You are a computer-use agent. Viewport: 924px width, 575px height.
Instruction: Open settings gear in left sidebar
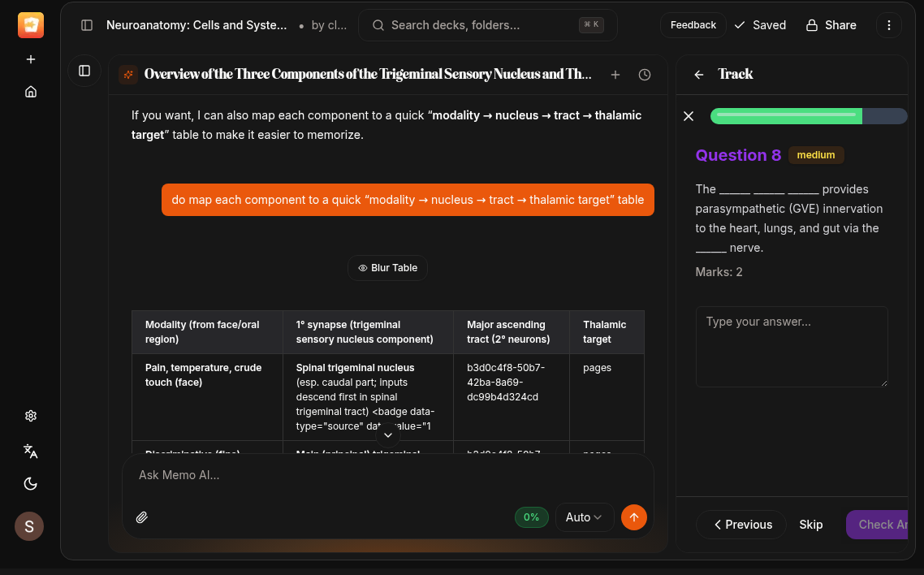[31, 416]
